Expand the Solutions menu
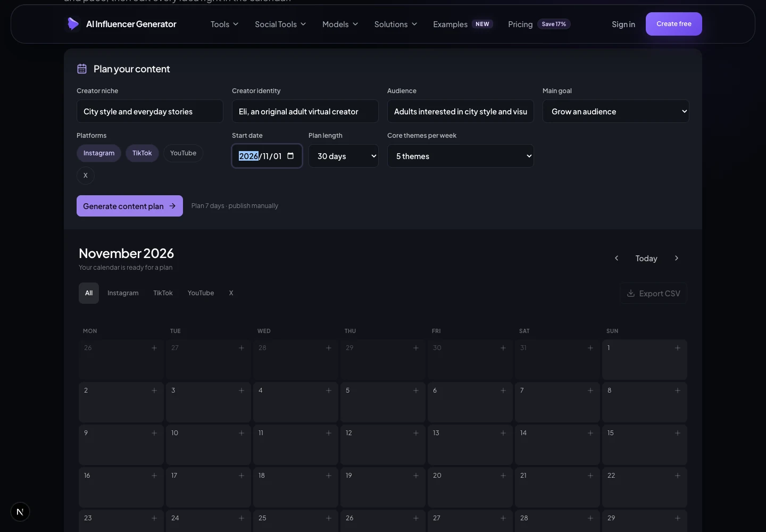Image resolution: width=766 pixels, height=532 pixels. click(396, 24)
